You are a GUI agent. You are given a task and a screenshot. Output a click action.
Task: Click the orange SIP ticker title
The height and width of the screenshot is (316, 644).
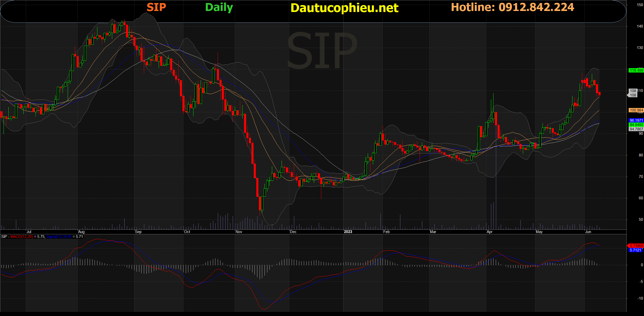156,7
